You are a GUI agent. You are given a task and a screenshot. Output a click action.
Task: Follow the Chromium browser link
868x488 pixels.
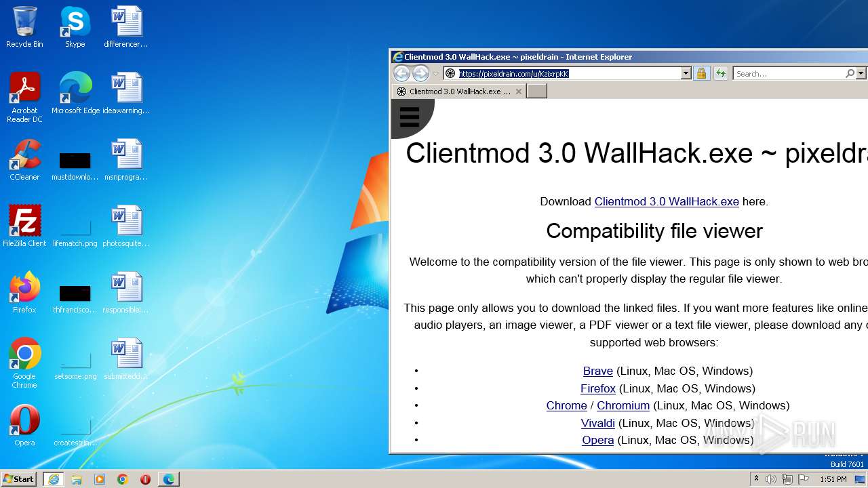pyautogui.click(x=623, y=405)
